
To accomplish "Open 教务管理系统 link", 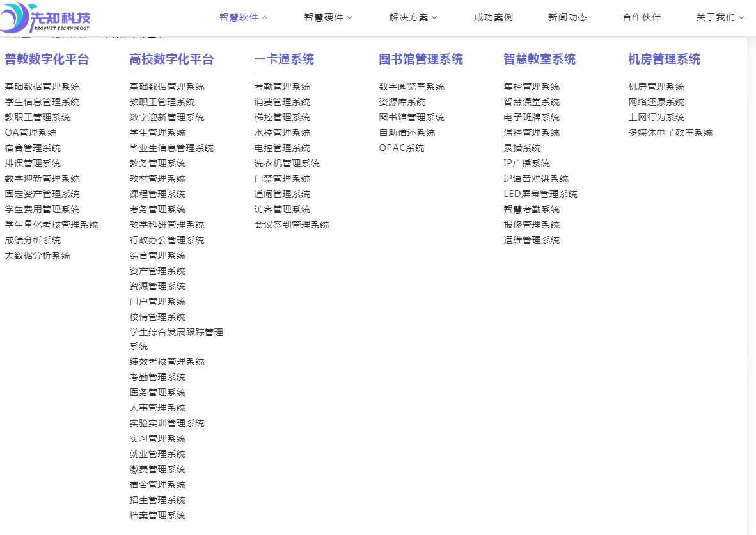I will [158, 164].
